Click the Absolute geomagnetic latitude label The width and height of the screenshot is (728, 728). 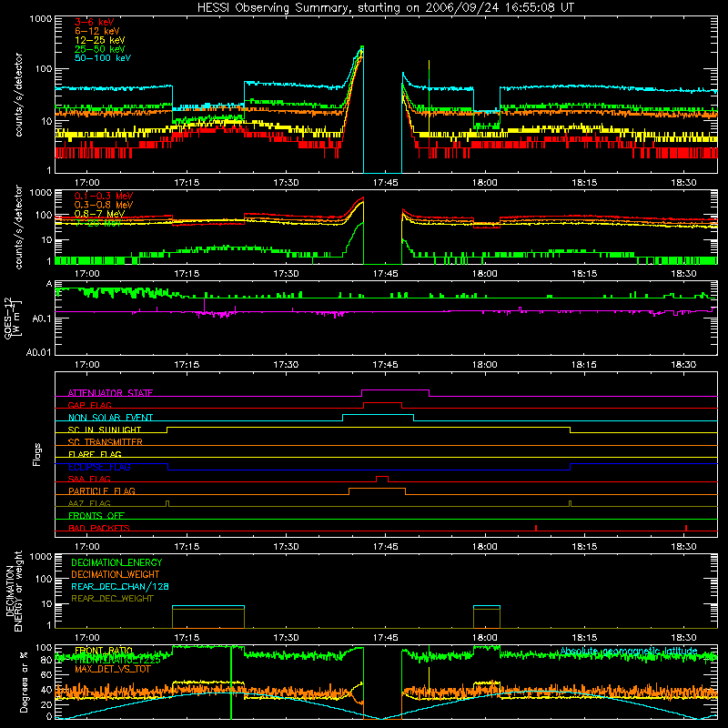(629, 651)
